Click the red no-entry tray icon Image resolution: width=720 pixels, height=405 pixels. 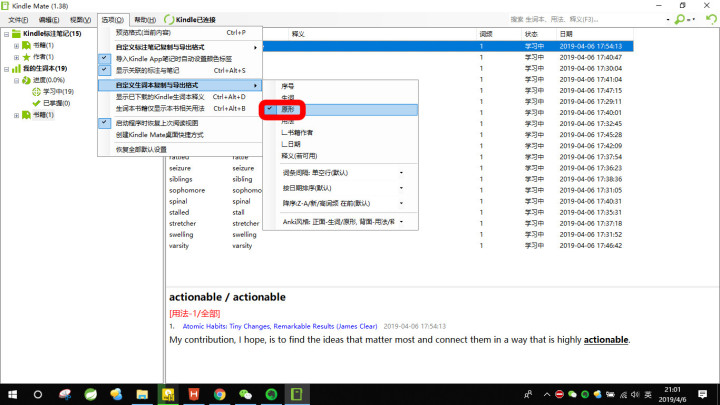click(559, 394)
